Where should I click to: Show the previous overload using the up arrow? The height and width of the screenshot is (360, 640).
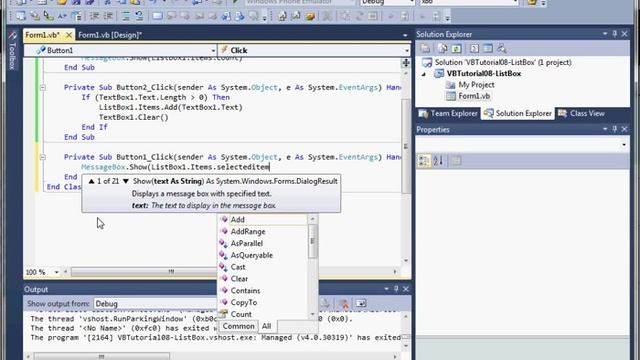[91, 181]
